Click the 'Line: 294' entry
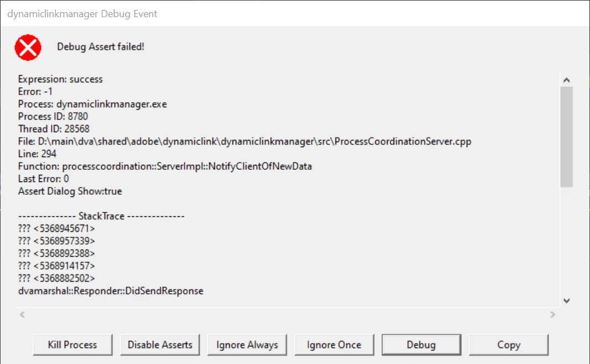This screenshot has height=364, width=590. pos(37,153)
